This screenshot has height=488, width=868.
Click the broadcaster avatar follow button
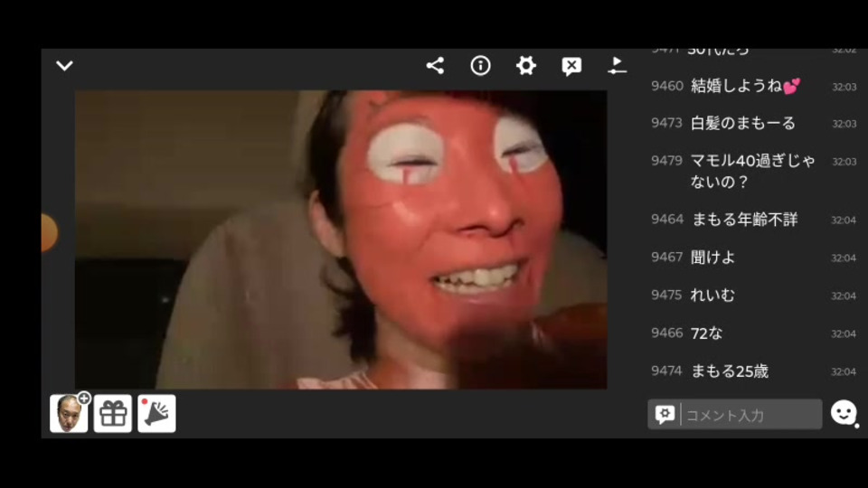coord(70,413)
